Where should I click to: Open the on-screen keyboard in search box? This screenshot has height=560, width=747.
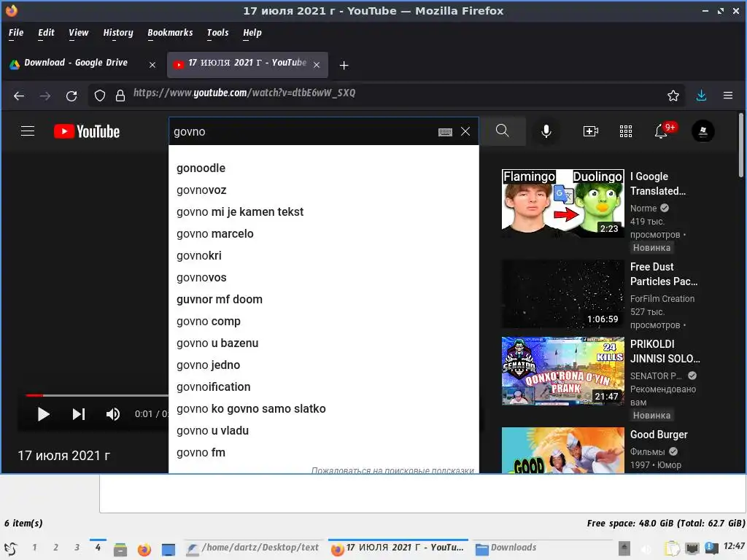[445, 132]
